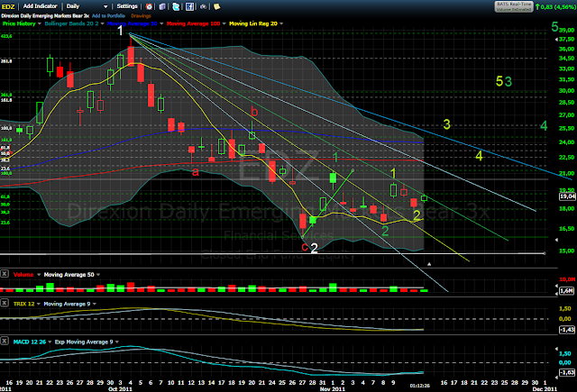Click the 01:12:26 timestamp on time axis
577x392 pixels.
pos(420,386)
